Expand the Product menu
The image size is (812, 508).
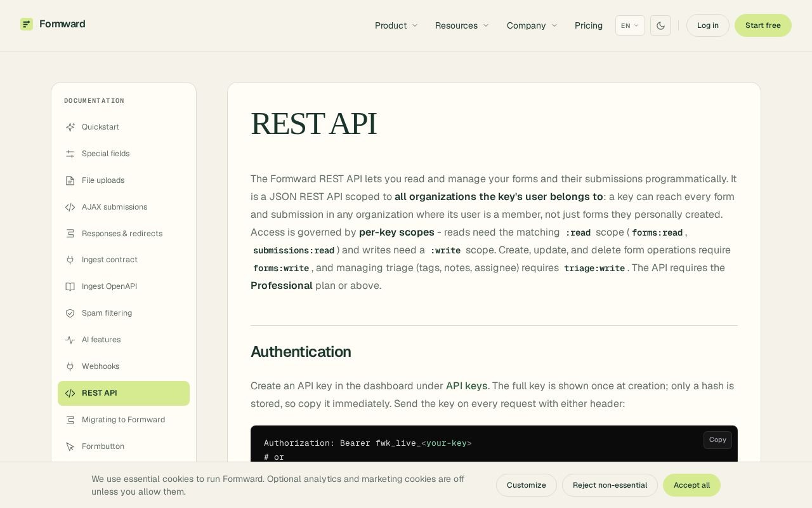tap(396, 25)
